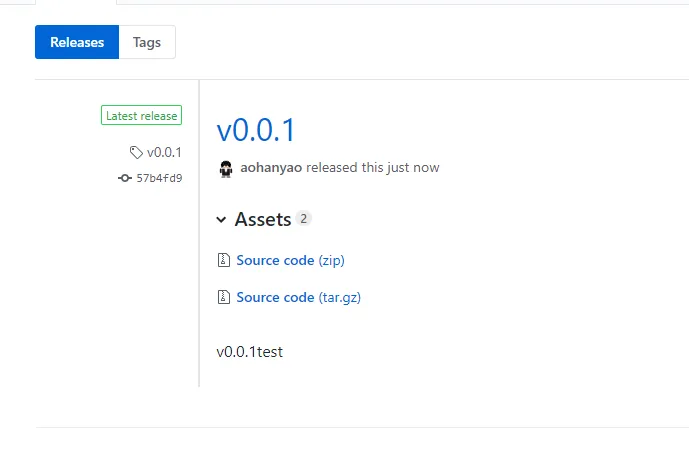Image resolution: width=689 pixels, height=450 pixels.
Task: Visit the aohanyao user profile link
Action: tap(271, 167)
